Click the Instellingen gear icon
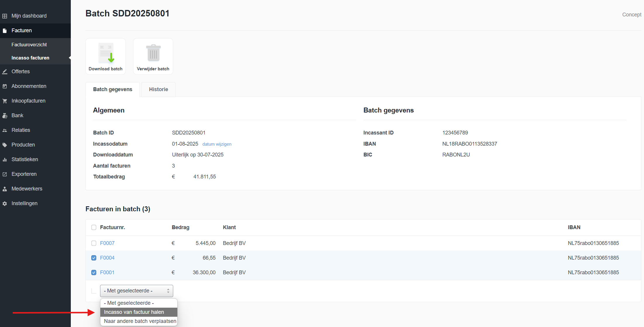 (x=5, y=203)
